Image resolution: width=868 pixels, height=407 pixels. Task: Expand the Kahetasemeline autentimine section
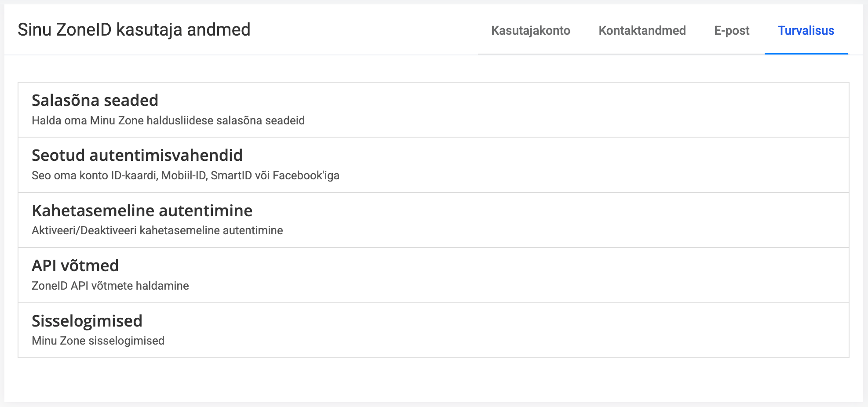[x=433, y=220]
